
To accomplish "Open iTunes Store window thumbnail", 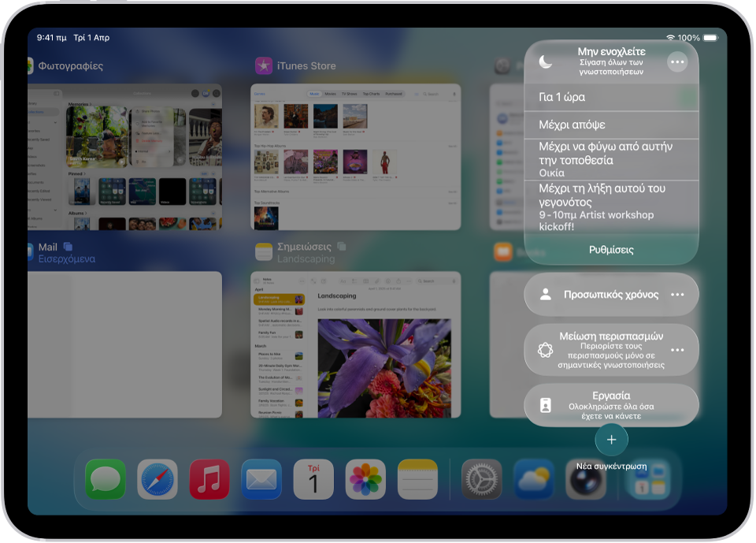I will tap(356, 157).
